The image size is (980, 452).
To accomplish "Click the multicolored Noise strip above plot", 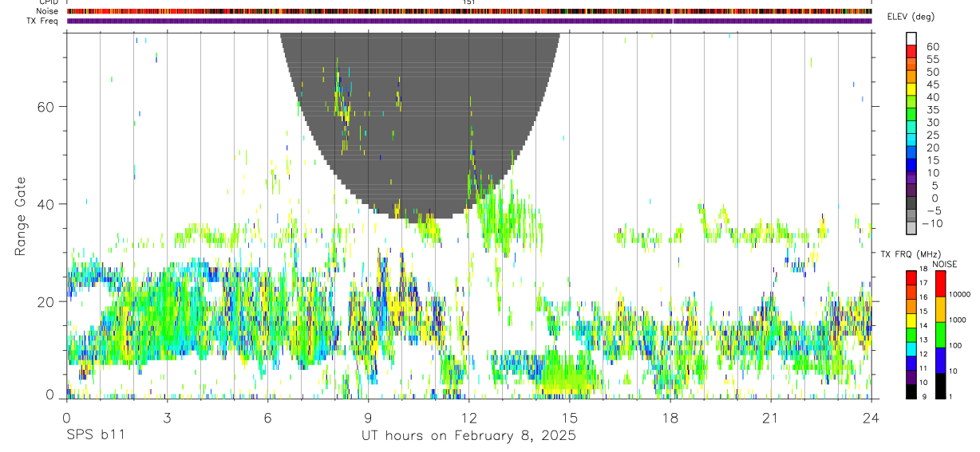I will click(469, 11).
